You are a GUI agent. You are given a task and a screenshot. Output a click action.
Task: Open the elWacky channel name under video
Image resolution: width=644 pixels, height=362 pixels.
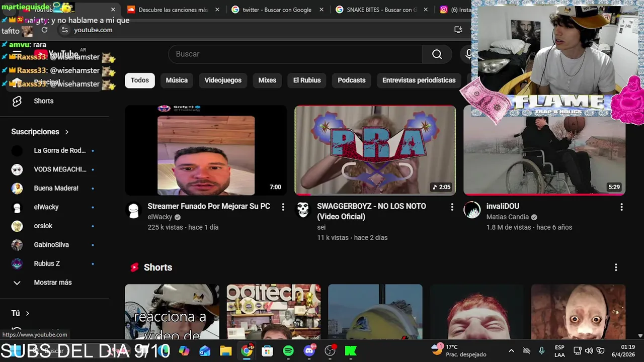pyautogui.click(x=160, y=217)
